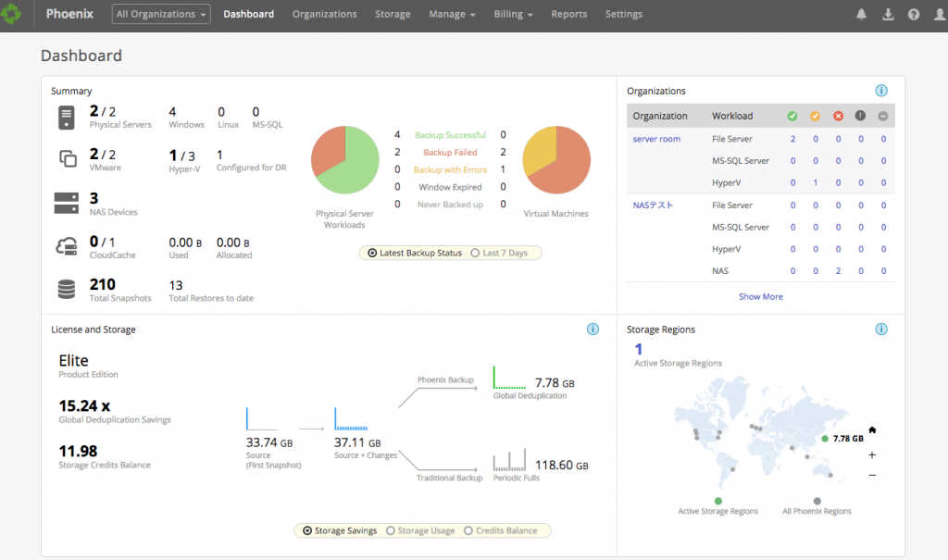This screenshot has height=560, width=948.
Task: Click the 7.78 GB Global Deduplication value
Action: (x=555, y=383)
